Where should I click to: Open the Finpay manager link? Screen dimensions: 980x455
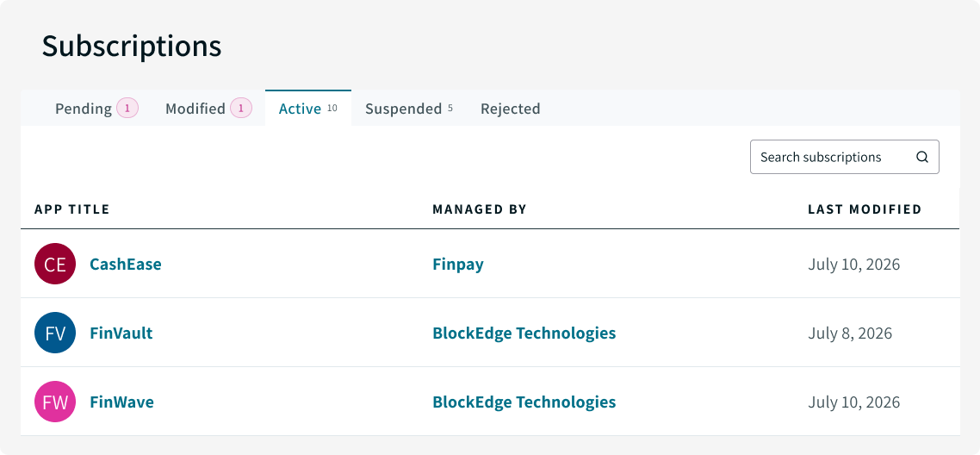pos(458,265)
